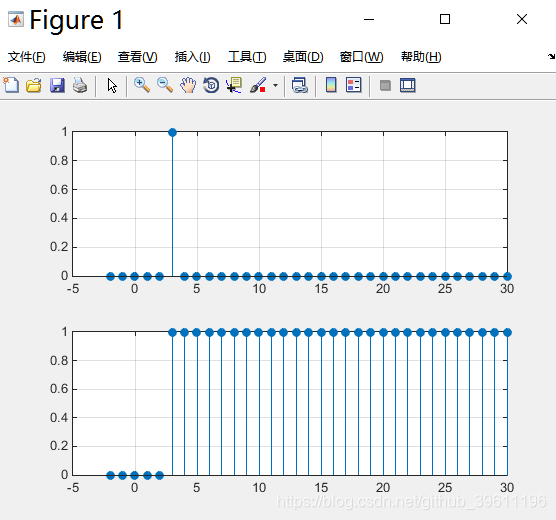
Task: Minimize the Figure 1 window
Action: 369,19
